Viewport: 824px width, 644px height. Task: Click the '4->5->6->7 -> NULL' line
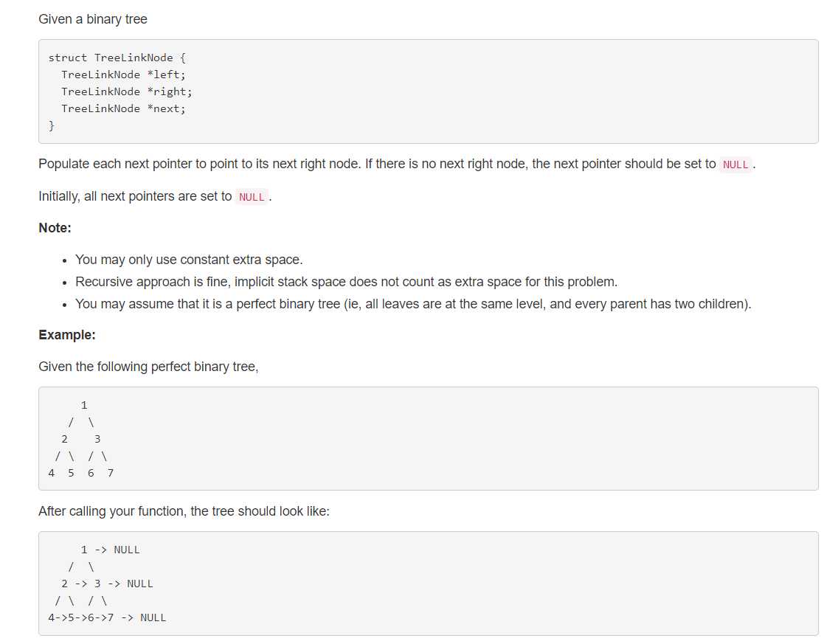tap(107, 617)
